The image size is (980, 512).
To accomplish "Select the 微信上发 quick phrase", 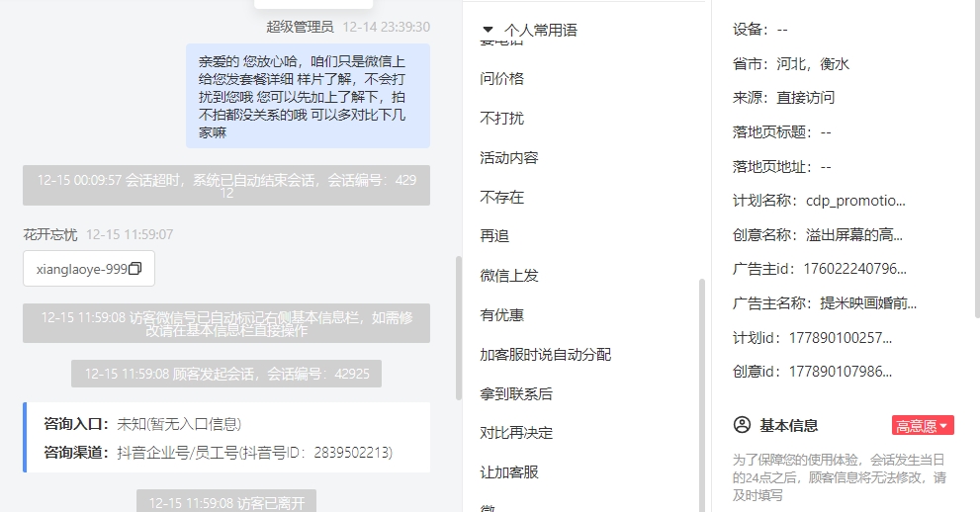I will [508, 276].
